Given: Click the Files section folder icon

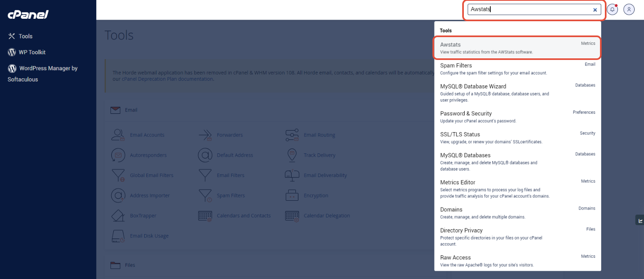Looking at the screenshot, I should (x=115, y=265).
